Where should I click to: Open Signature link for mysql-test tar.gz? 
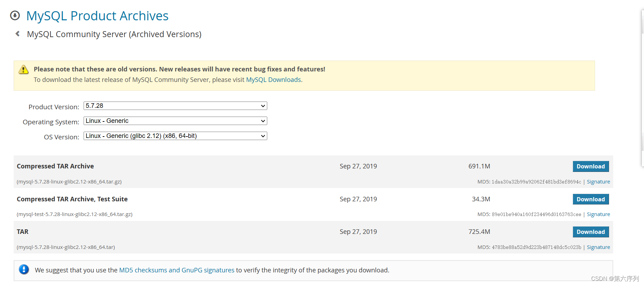click(x=598, y=214)
